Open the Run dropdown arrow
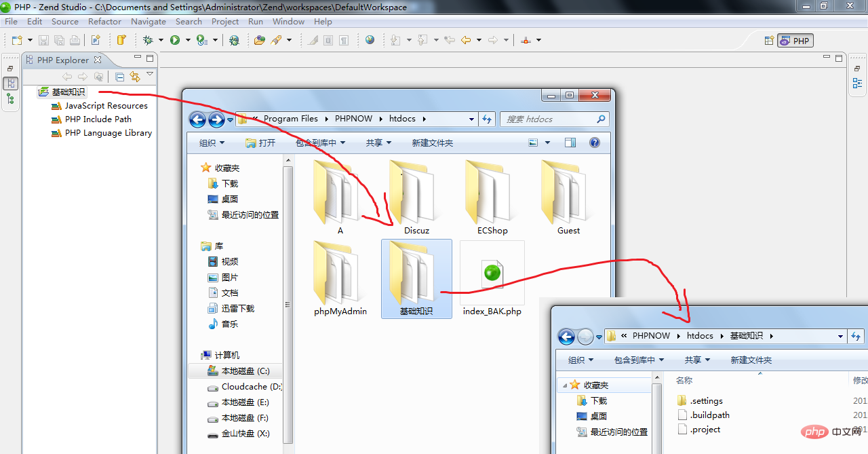Image resolution: width=868 pixels, height=454 pixels. click(188, 41)
